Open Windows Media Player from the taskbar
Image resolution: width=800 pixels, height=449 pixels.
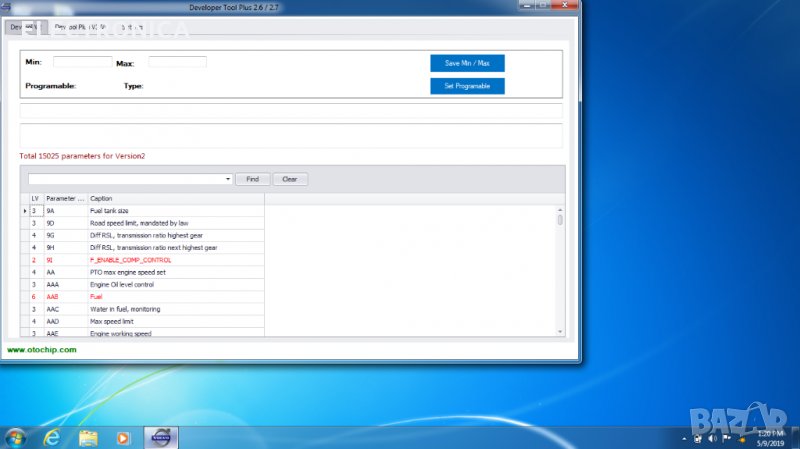pos(124,438)
